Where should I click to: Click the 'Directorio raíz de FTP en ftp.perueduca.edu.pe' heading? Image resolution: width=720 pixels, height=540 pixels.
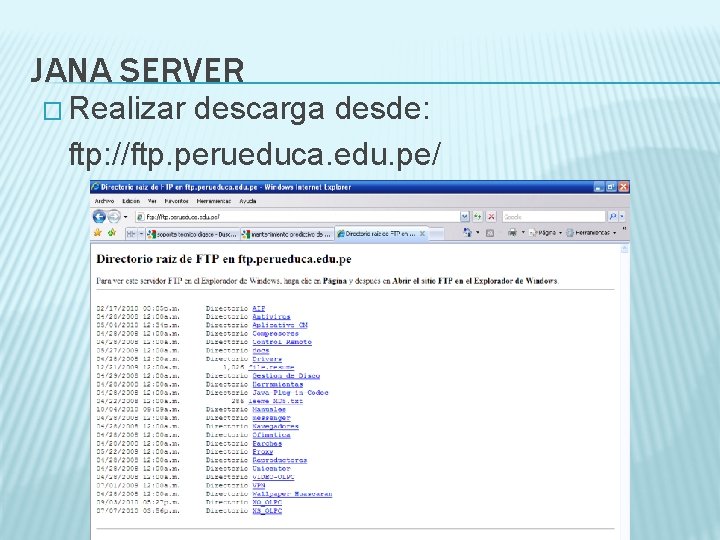tap(224, 259)
